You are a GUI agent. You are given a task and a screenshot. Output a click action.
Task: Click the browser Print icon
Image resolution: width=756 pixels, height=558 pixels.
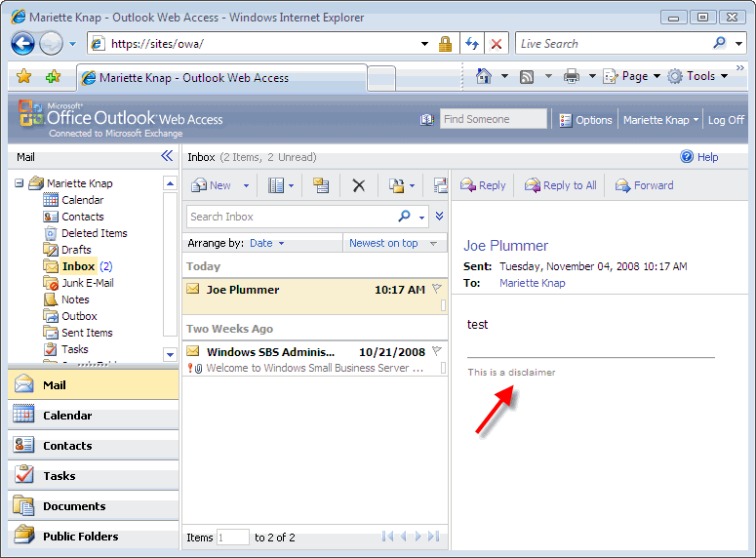point(572,76)
